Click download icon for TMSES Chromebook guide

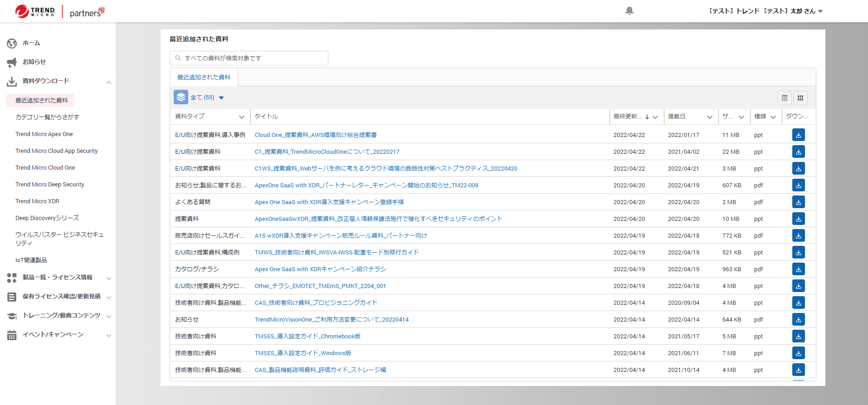798,337
